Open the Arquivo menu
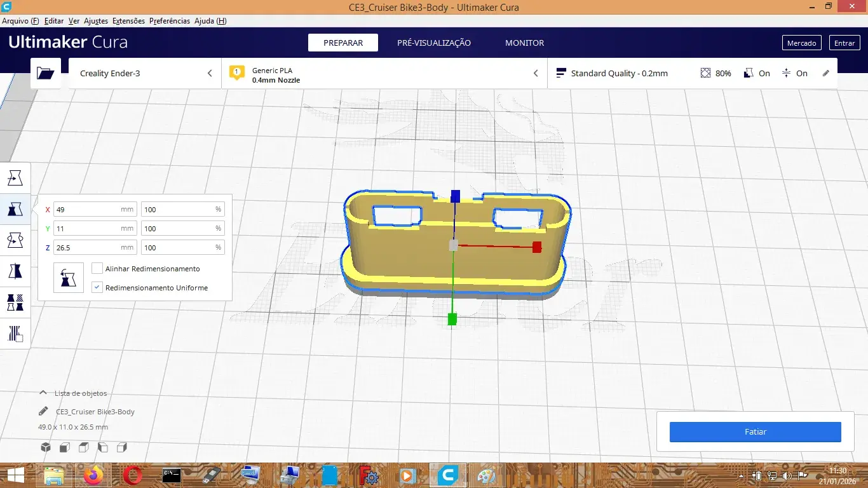The image size is (868, 488). 20,21
